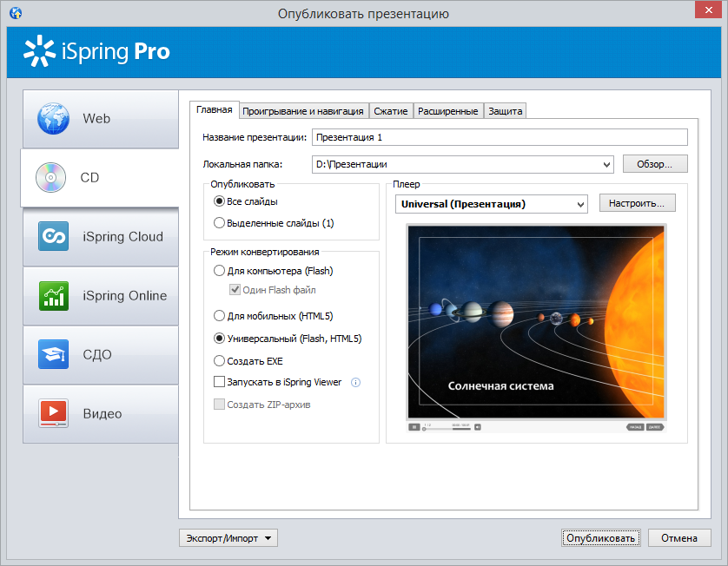The image size is (728, 566).
Task: Click the Настроить... player button
Action: click(x=637, y=203)
